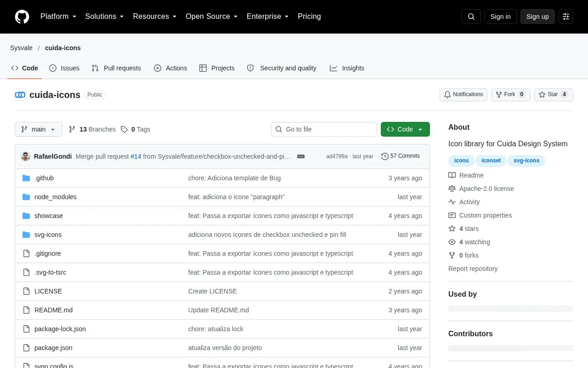Image resolution: width=588 pixels, height=368 pixels.
Task: Click RafaelGondi's avatar image
Action: point(26,156)
